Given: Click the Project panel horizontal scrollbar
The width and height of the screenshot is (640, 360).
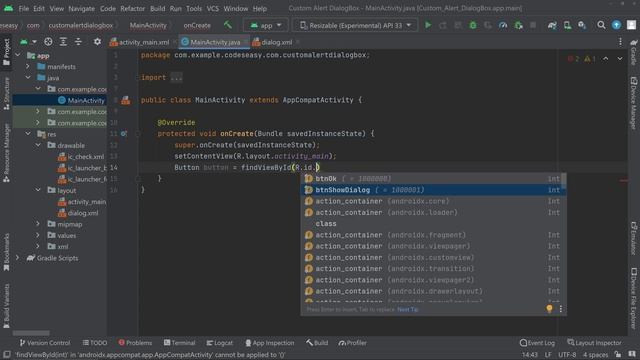Looking at the screenshot, I should (x=31, y=333).
